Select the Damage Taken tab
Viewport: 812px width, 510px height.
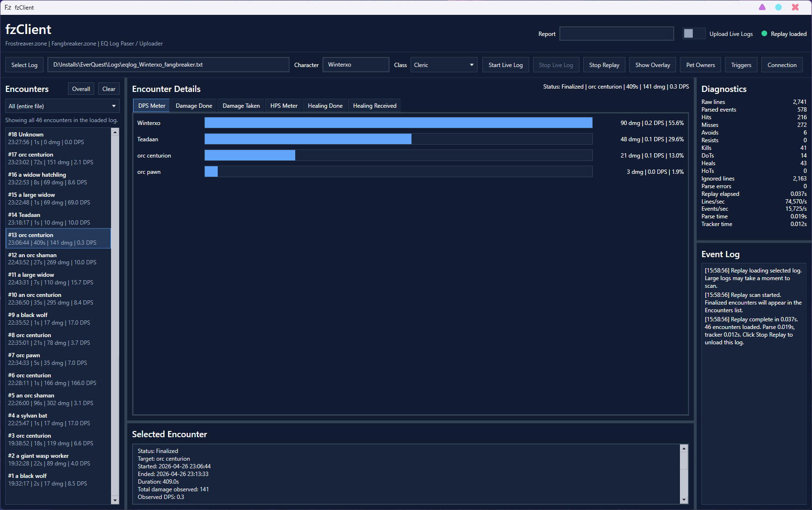(x=241, y=106)
